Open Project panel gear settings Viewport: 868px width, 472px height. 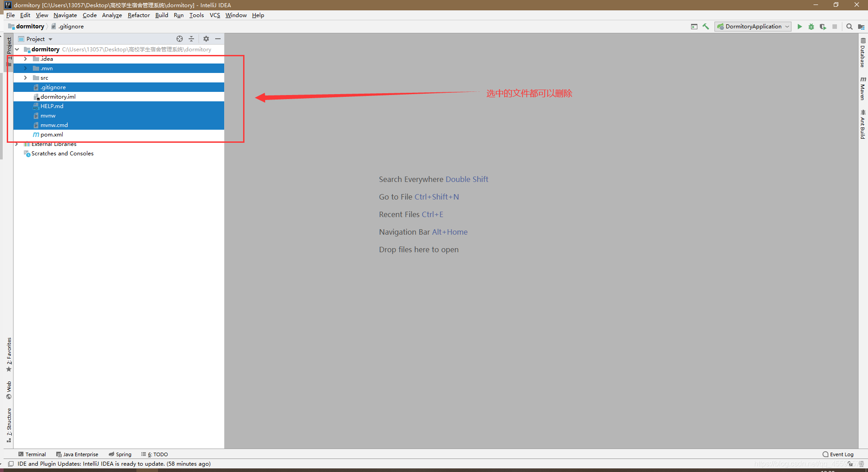click(206, 39)
